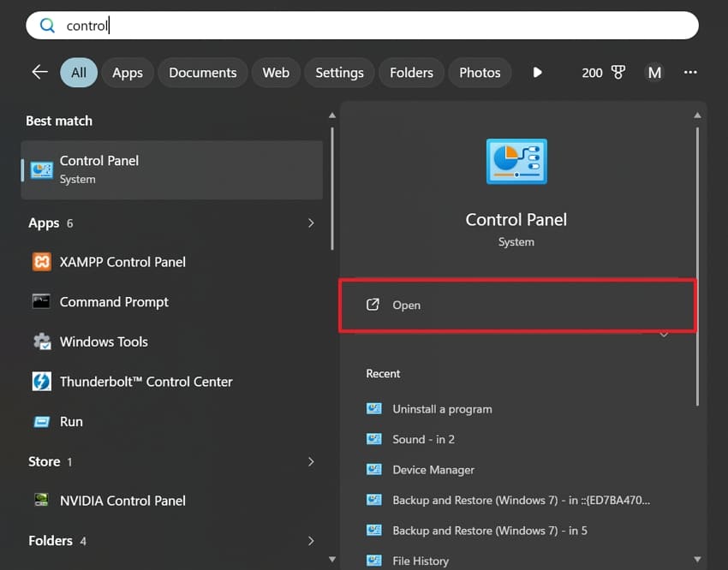Expand more actions chevron below Open
This screenshot has width=728, height=570.
click(x=664, y=335)
